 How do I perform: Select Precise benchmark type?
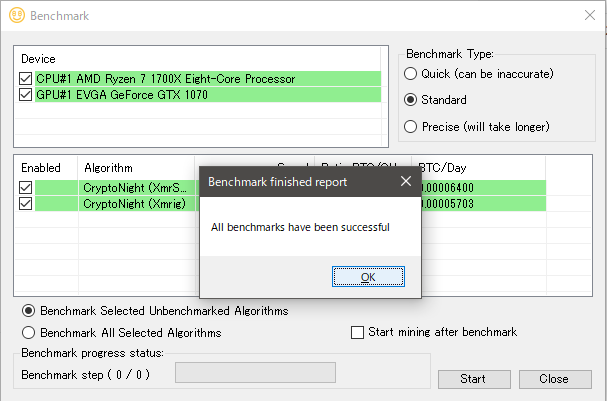coord(410,126)
